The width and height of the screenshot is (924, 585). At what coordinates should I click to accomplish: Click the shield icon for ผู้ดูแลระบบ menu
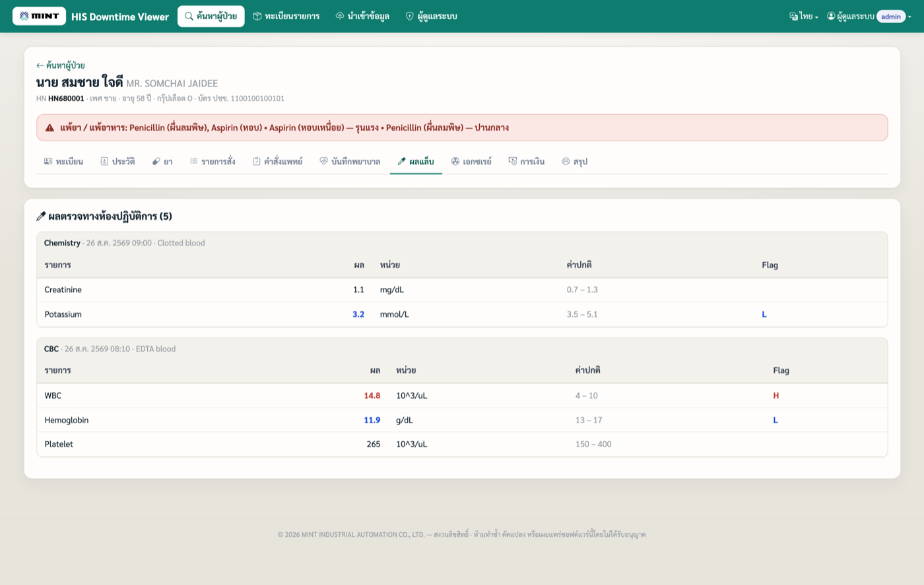409,16
